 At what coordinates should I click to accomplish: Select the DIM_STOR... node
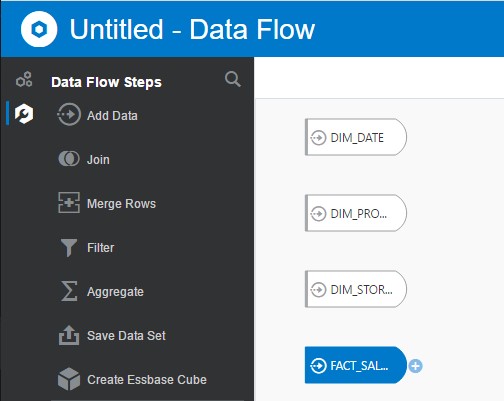(356, 289)
